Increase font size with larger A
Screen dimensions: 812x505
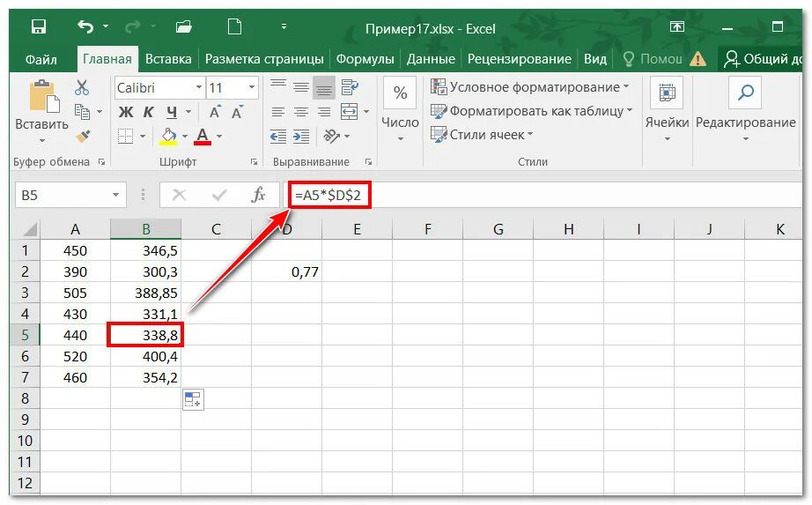click(x=214, y=111)
